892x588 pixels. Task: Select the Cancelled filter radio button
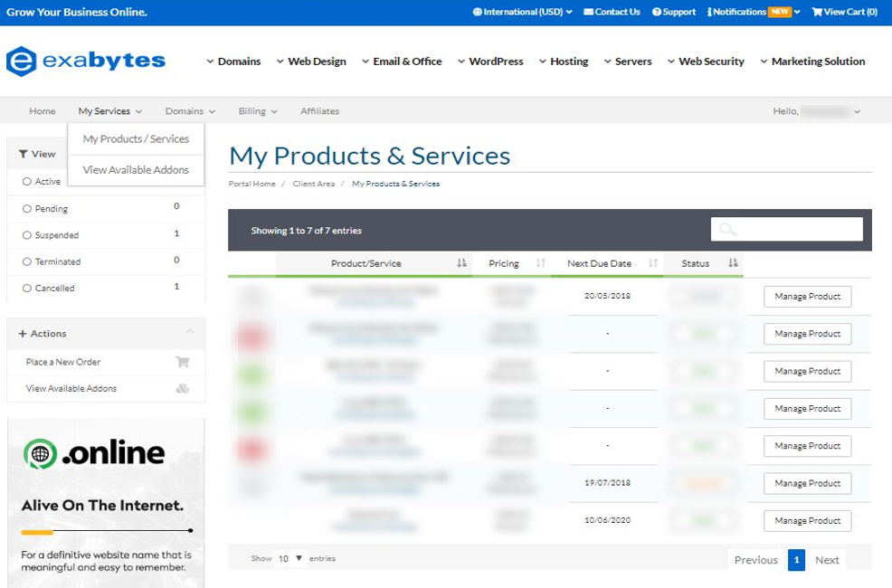27,288
